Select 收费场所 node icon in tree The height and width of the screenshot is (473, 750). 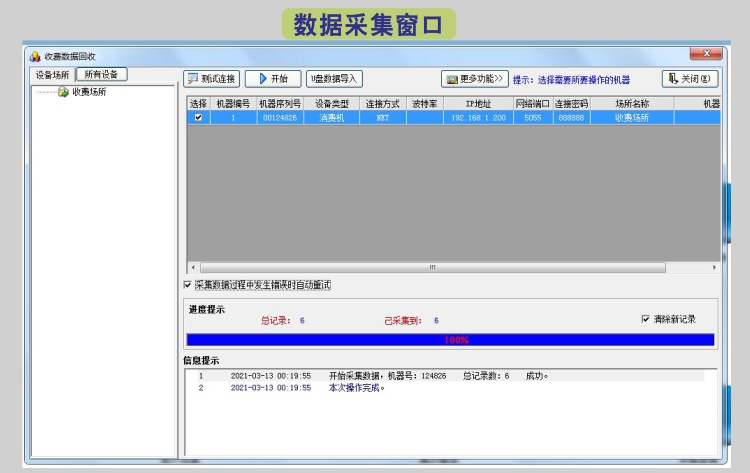[x=63, y=92]
